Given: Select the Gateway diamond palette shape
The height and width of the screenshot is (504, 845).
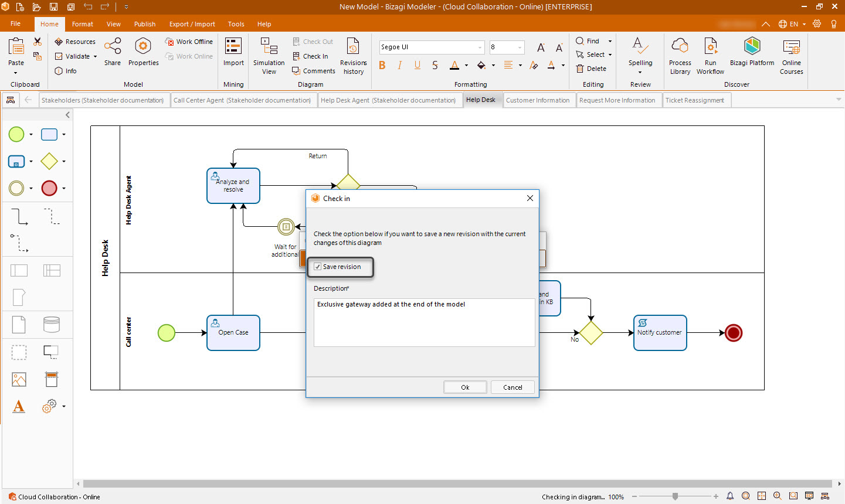Looking at the screenshot, I should point(49,161).
